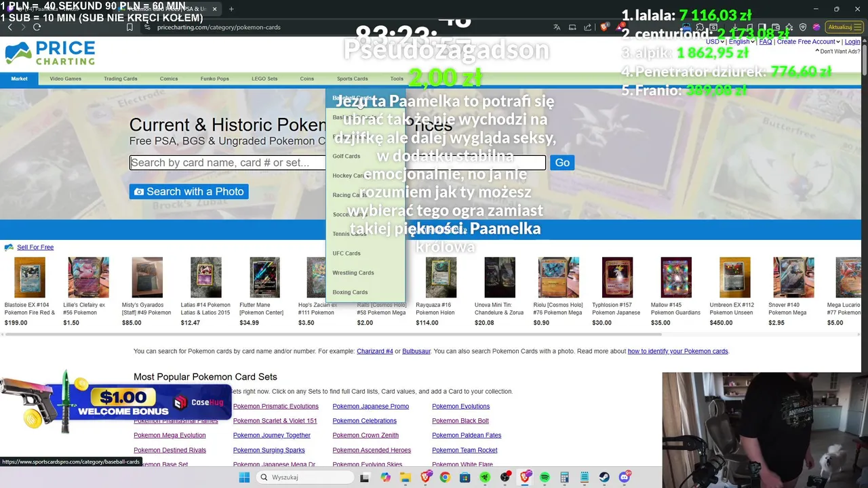Open the FAQ link
The width and height of the screenshot is (868, 488).
click(x=766, y=41)
